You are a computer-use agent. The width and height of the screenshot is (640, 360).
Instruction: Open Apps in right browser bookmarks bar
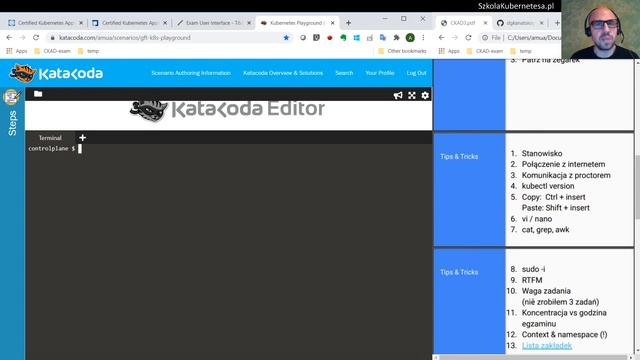[449, 51]
